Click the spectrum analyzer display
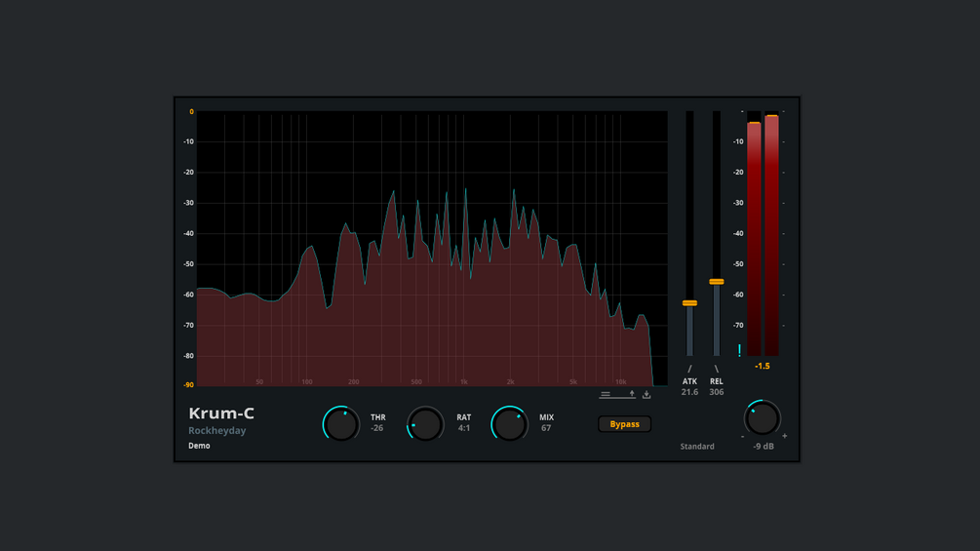Viewport: 980px width, 551px height. coord(432,248)
